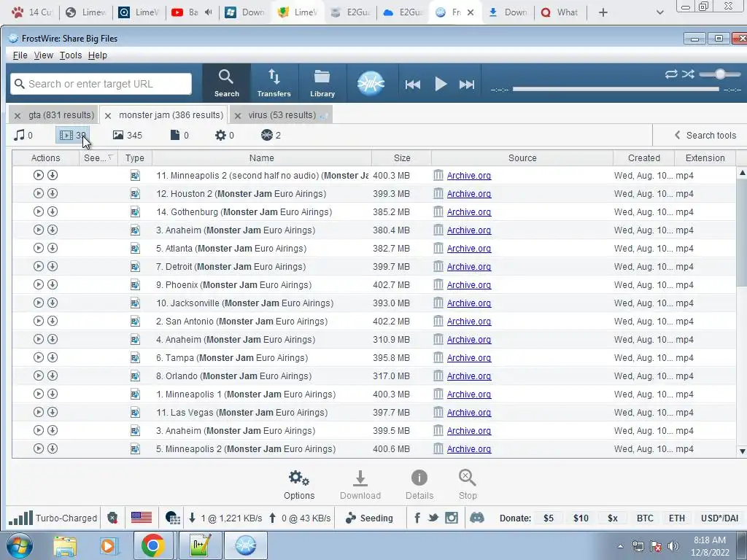Filter results by image files

pyautogui.click(x=127, y=135)
